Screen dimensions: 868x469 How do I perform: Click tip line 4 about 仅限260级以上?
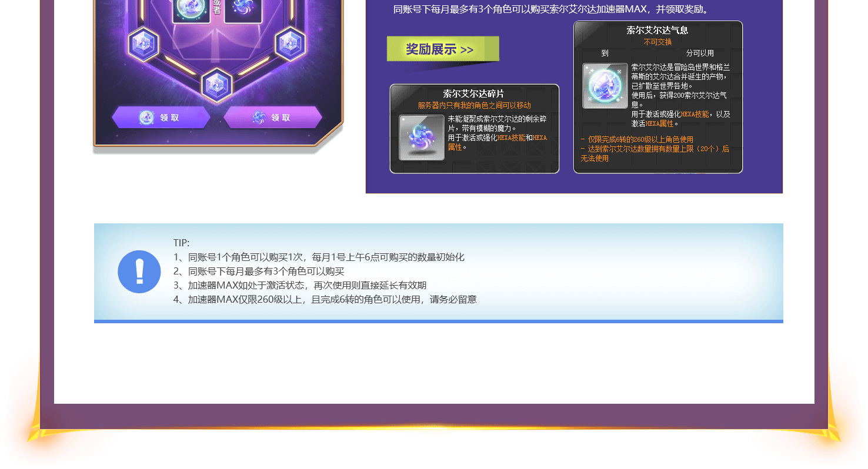point(325,299)
